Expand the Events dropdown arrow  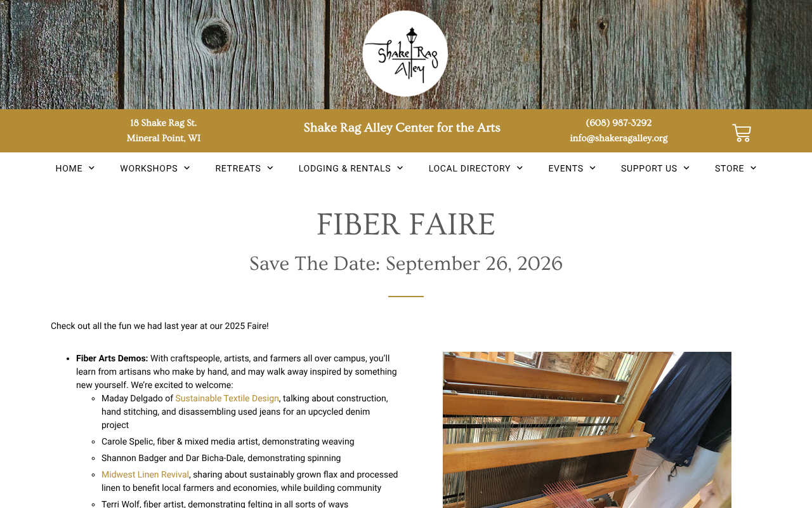click(x=593, y=168)
